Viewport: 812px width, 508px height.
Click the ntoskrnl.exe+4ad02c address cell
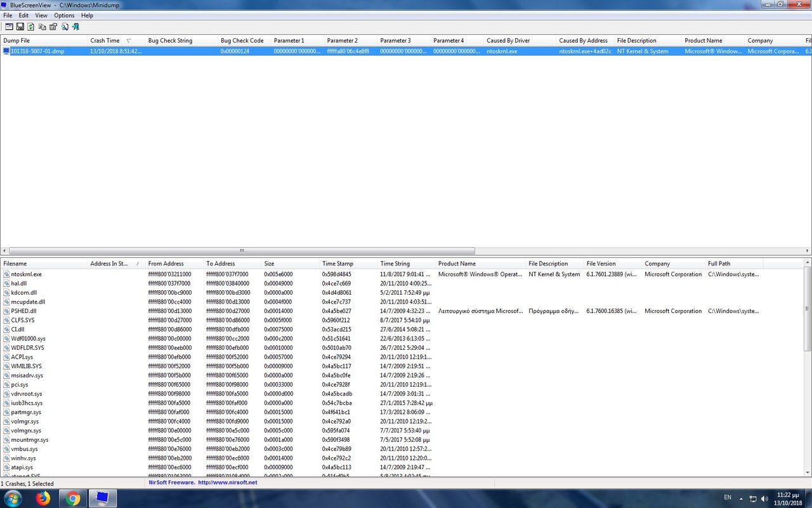pyautogui.click(x=586, y=51)
